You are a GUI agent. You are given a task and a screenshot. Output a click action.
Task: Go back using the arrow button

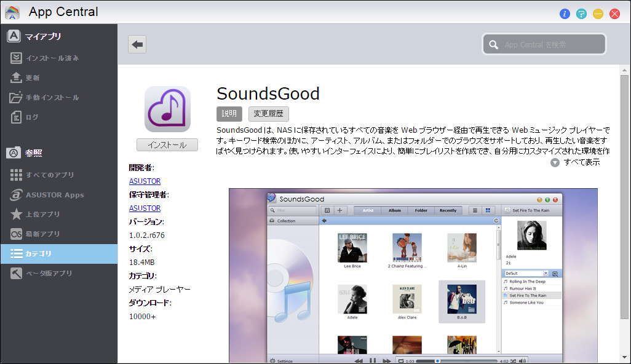(136, 44)
